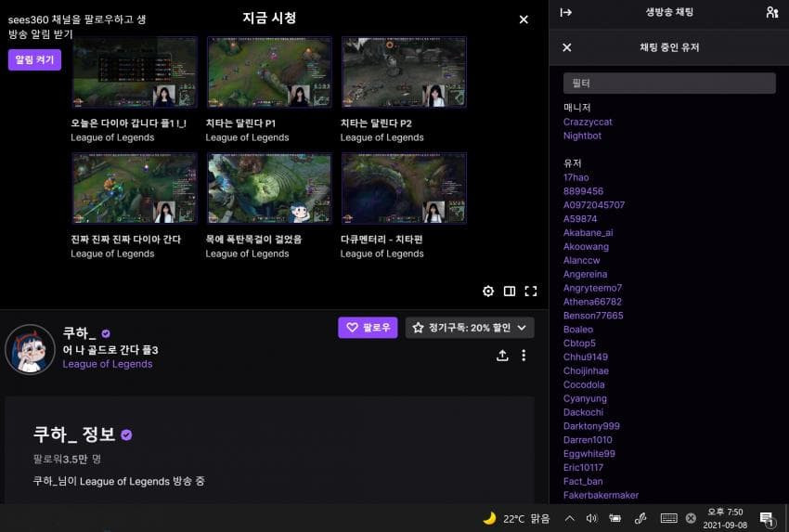
Task: Toggle theater mode icon
Action: (x=510, y=291)
